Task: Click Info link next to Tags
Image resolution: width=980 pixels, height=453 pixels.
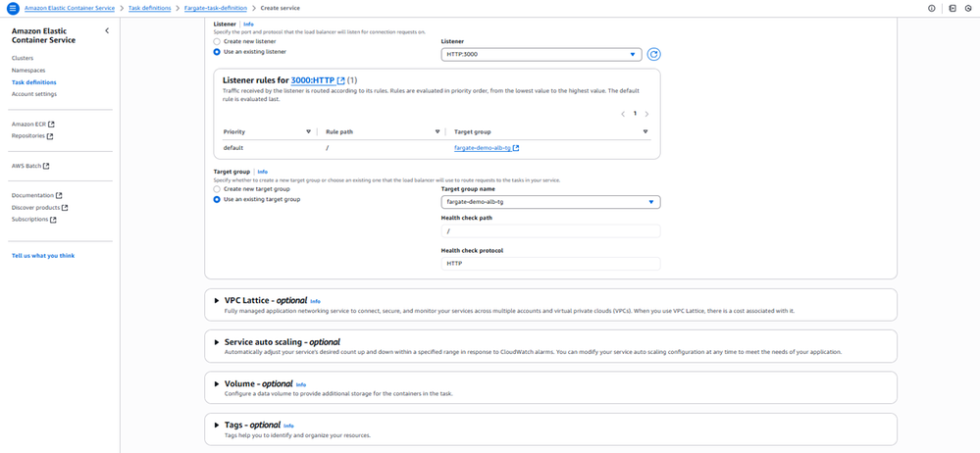Action: (x=288, y=426)
